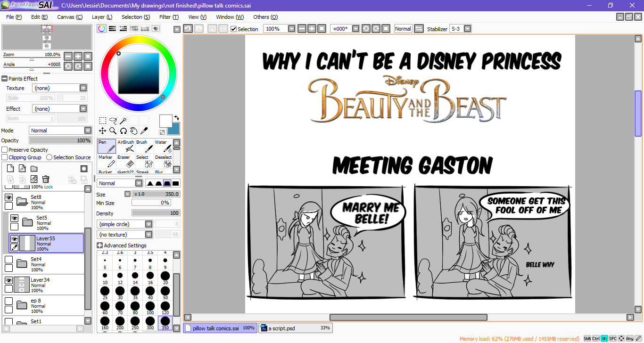This screenshot has width=644, height=343.
Task: Uncheck the Selection checkbox in toolbar
Action: 233,29
